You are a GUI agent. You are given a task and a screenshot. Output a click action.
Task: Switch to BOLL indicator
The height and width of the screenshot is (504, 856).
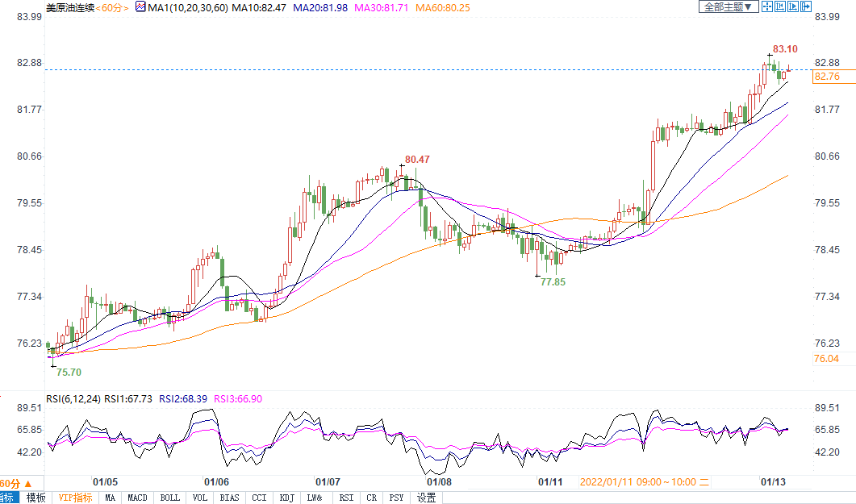(x=169, y=498)
